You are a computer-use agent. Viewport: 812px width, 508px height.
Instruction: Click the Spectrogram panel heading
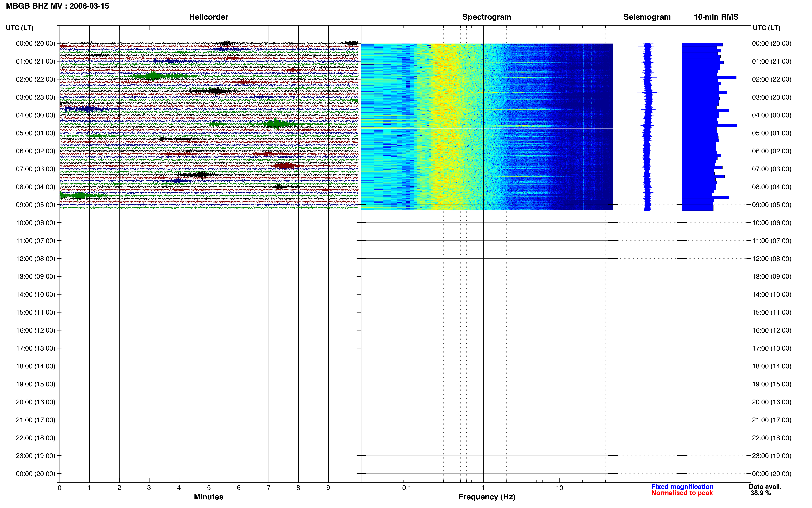487,17
